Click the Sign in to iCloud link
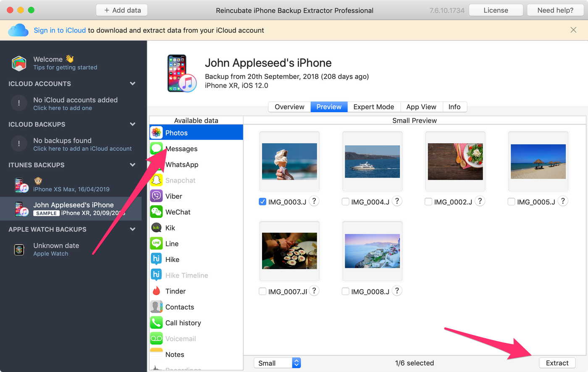Image resolution: width=588 pixels, height=372 pixels. 60,30
